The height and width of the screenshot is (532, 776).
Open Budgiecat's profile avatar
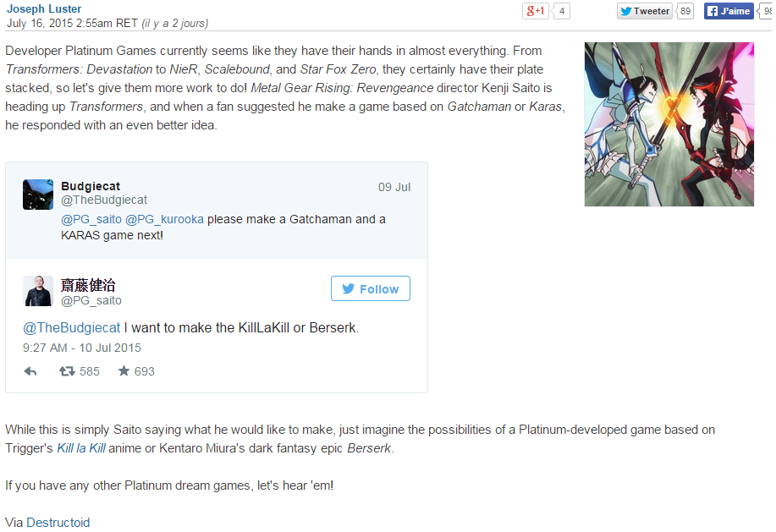(x=38, y=195)
